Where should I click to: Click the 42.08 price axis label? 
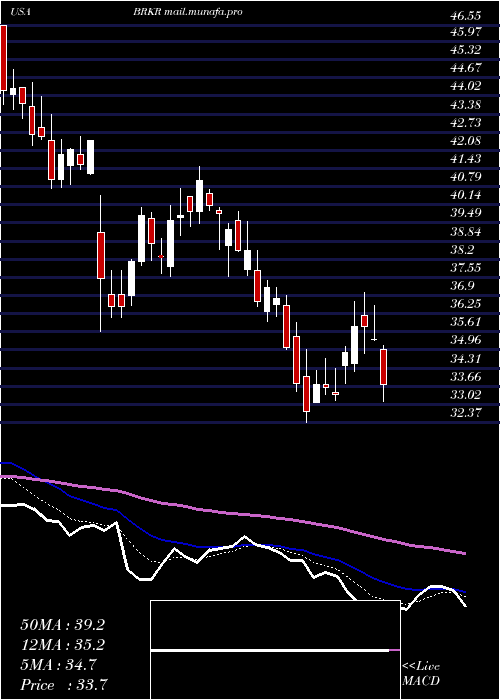(465, 141)
